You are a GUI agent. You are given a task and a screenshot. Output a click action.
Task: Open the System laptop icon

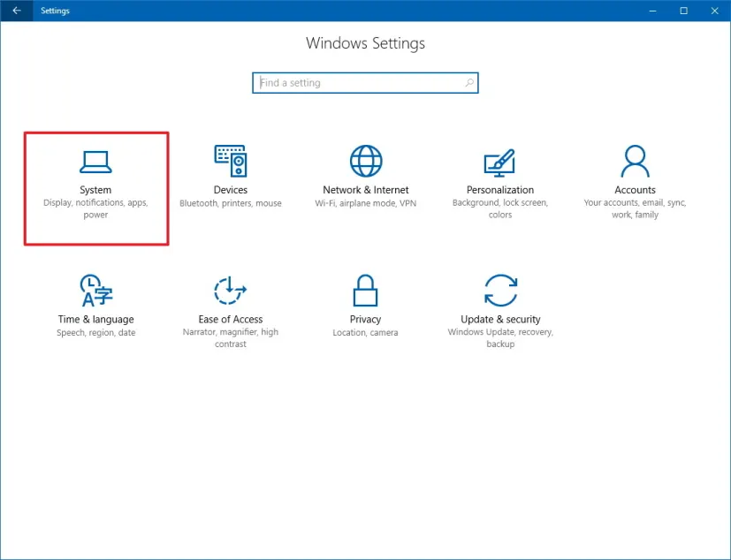[95, 162]
